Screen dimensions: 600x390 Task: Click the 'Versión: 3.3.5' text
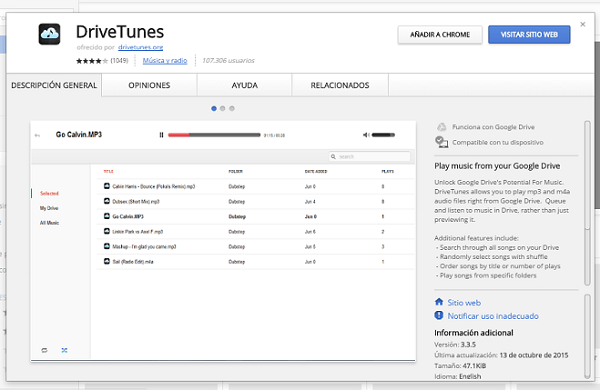coord(455,344)
